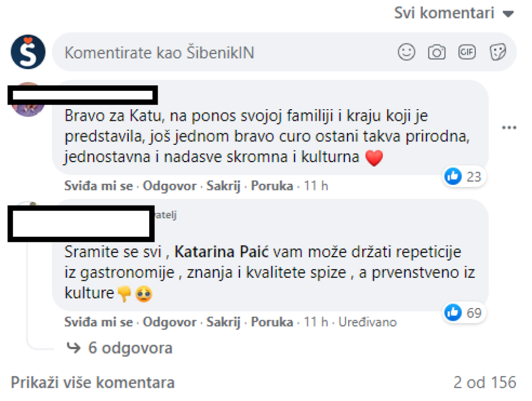The image size is (532, 401).
Task: Insert a GIF via the GIF icon
Action: 467,52
